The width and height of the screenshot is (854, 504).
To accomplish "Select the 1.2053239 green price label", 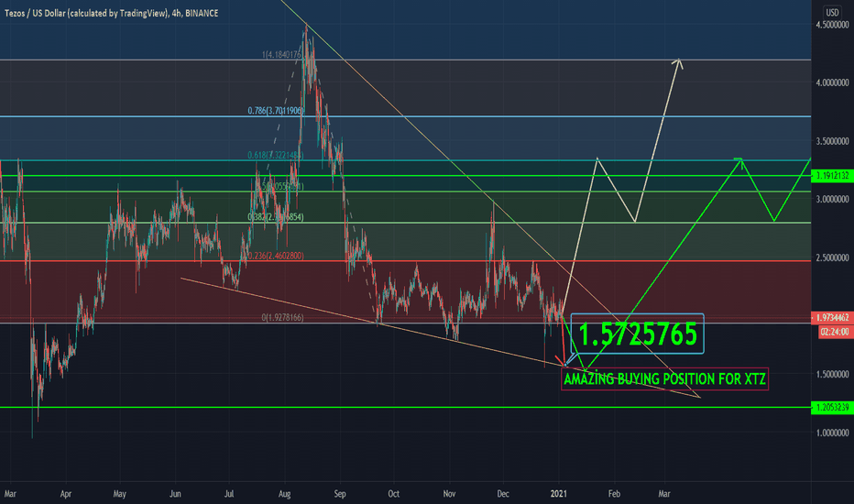I will (832, 407).
